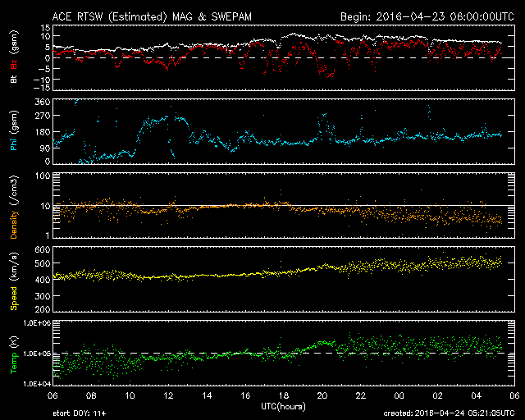Viewport: 525px width, 420px height.
Task: Click the yellow 'Speed (km/s)' axis label
Action: tap(14, 281)
